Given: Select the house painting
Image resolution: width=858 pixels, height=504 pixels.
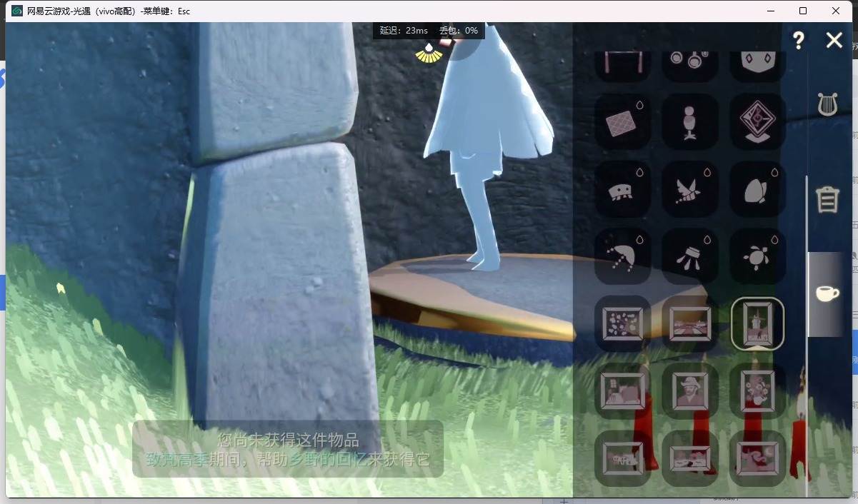Looking at the screenshot, I should tap(622, 391).
